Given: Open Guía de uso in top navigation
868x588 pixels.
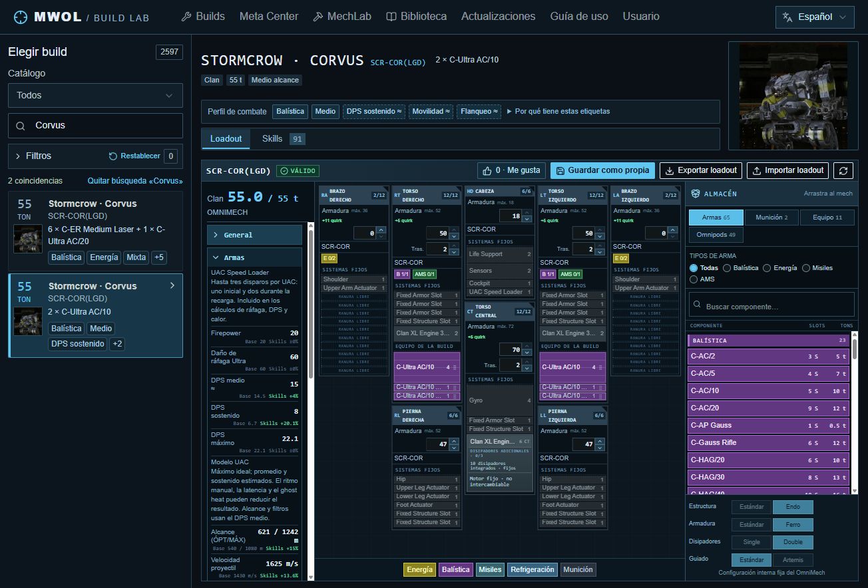Looking at the screenshot, I should coord(579,17).
